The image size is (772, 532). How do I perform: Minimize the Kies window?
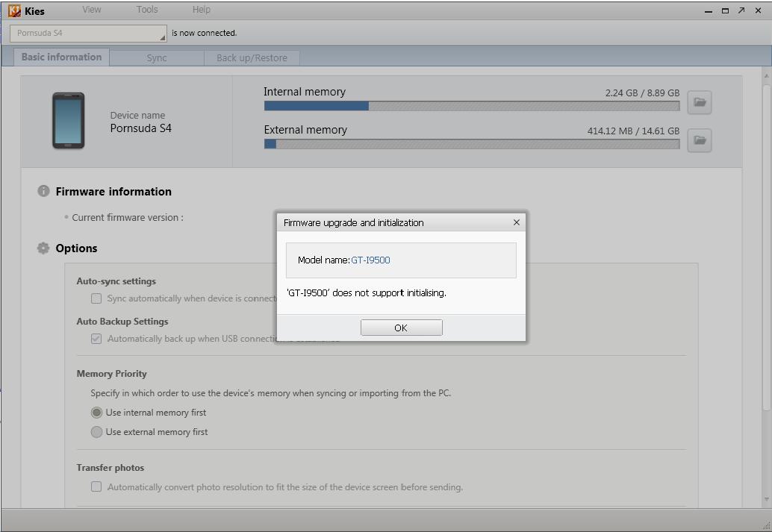709,11
